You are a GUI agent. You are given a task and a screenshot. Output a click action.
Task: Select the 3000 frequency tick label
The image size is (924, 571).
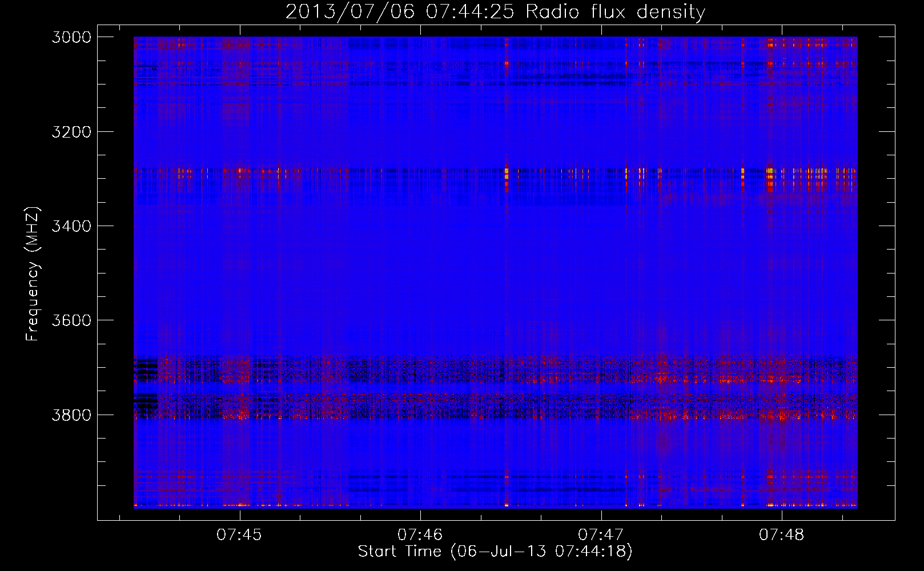(71, 37)
